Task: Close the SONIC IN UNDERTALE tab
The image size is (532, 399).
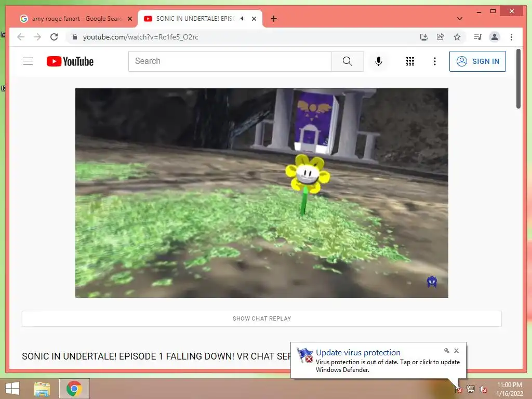Action: click(254, 19)
